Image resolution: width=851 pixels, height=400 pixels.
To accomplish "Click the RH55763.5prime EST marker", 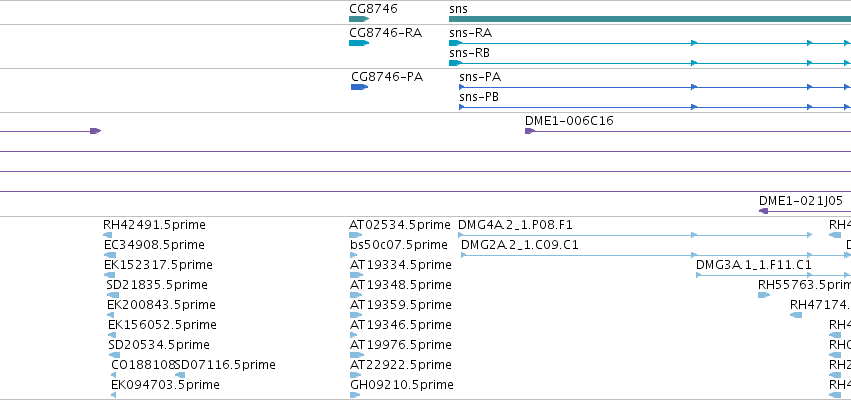I will coord(764,295).
